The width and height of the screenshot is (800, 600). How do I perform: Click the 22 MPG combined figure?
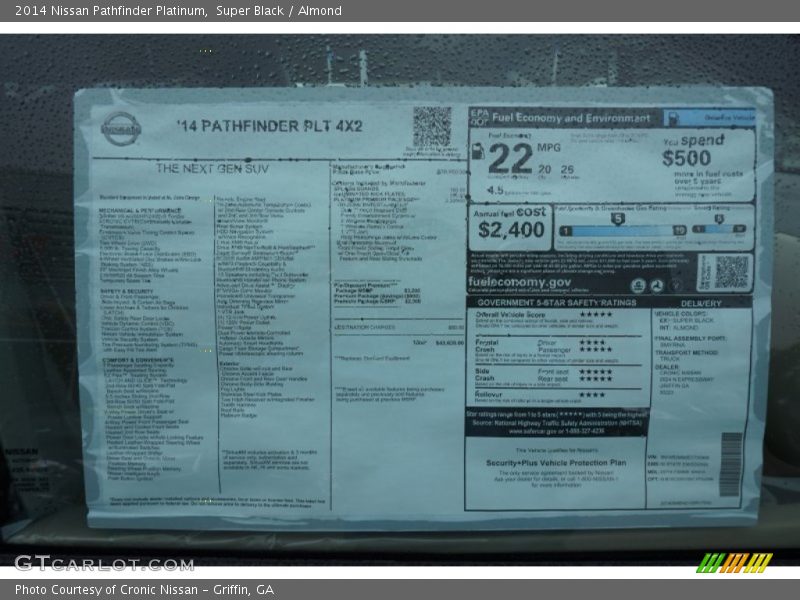pos(510,158)
